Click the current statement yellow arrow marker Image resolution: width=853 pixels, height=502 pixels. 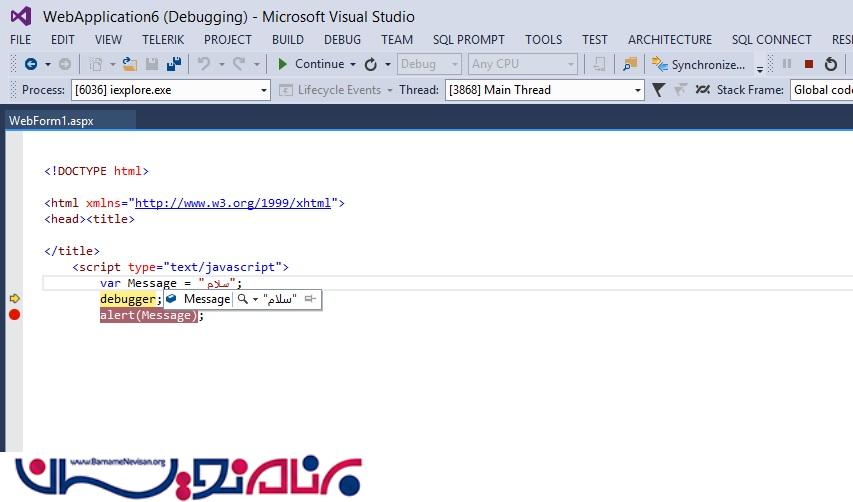pos(14,299)
